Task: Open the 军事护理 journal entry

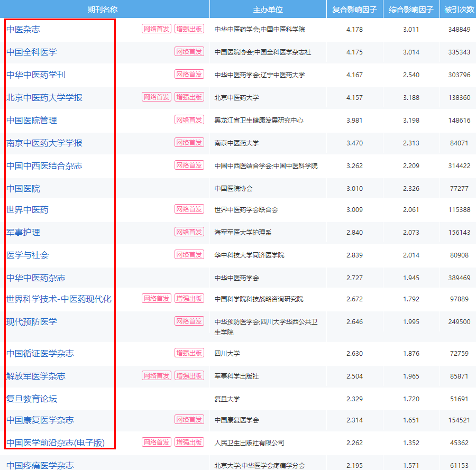Action: point(23,232)
